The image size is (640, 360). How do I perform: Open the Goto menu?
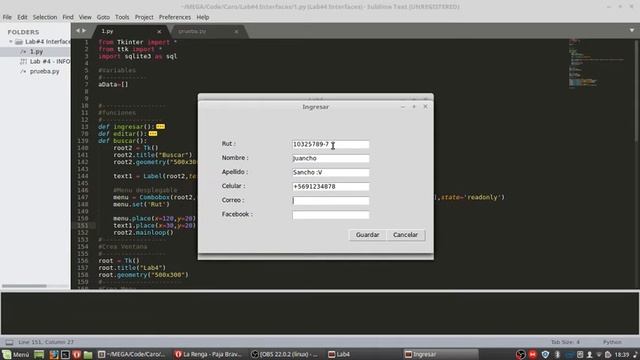coord(103,17)
